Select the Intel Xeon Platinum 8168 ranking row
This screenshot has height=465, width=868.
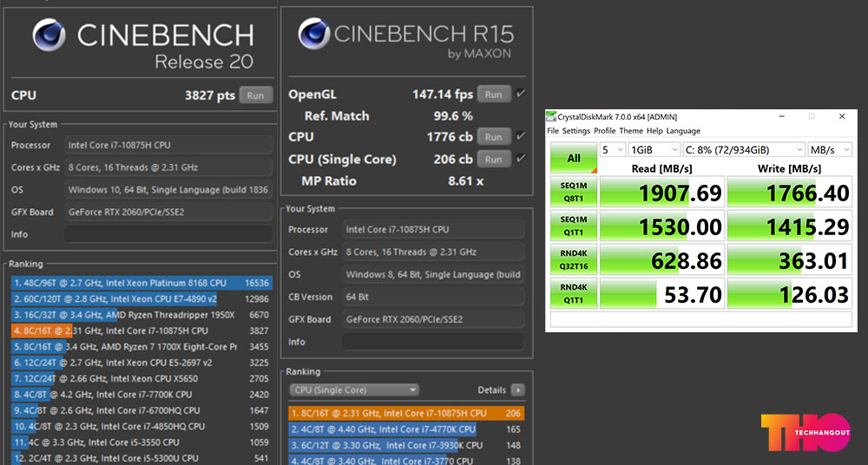[x=141, y=283]
